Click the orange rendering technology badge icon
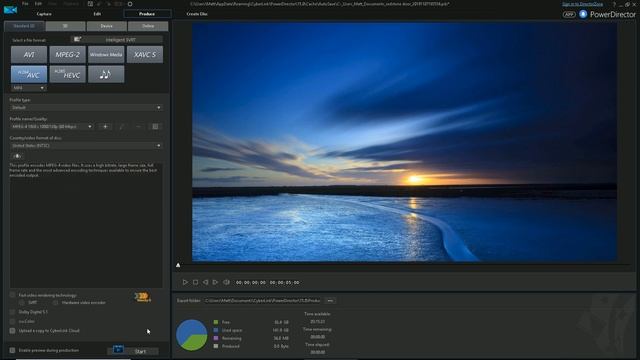The image size is (640, 360). pyautogui.click(x=142, y=297)
